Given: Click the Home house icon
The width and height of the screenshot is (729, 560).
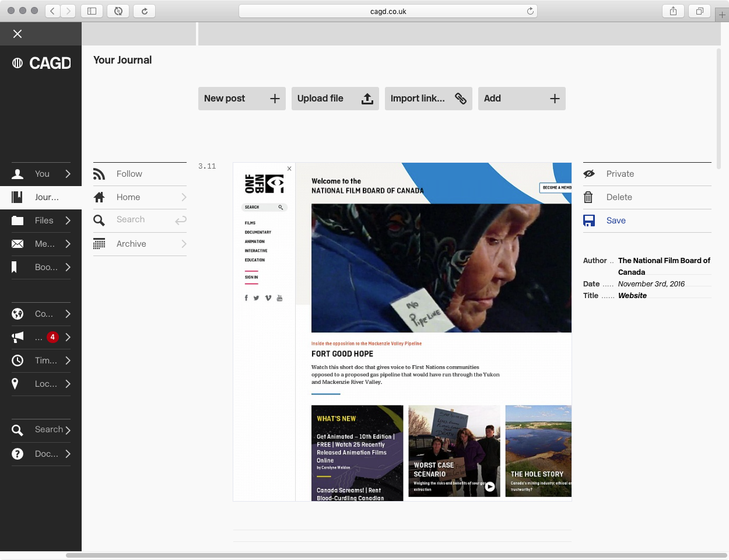Looking at the screenshot, I should click(99, 197).
